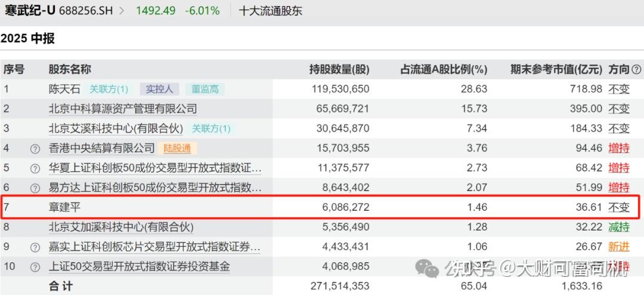This screenshot has width=644, height=295.
Task: Click 新进 direction for 嘉实 fund
Action: point(619,247)
